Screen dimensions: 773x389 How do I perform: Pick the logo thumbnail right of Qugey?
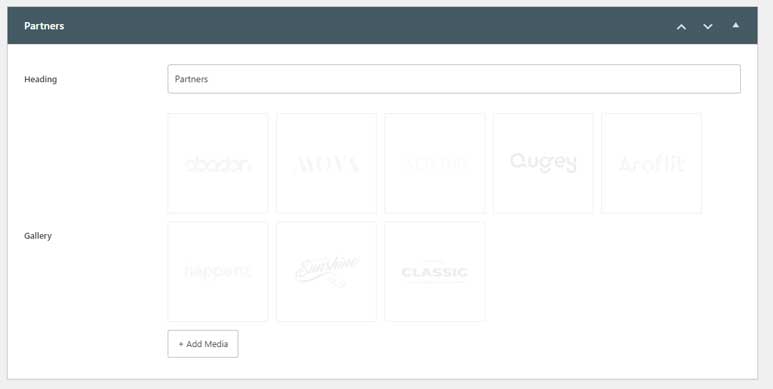coord(652,163)
